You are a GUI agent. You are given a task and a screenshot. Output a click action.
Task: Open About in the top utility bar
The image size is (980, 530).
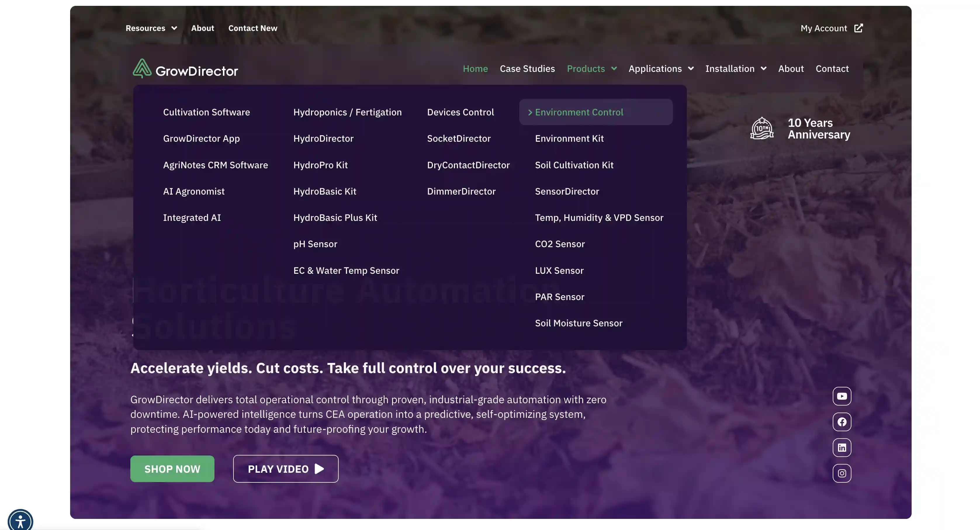point(202,28)
